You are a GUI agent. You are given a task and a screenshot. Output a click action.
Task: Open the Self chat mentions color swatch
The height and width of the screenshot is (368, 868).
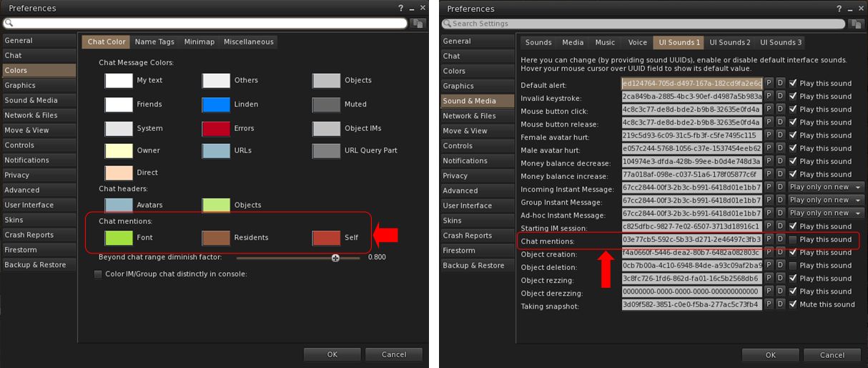click(326, 238)
